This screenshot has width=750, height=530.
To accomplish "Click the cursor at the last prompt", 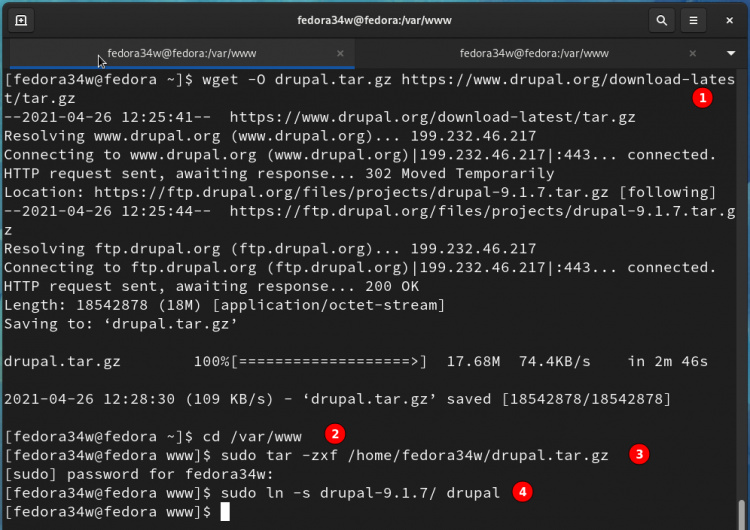I will (225, 512).
